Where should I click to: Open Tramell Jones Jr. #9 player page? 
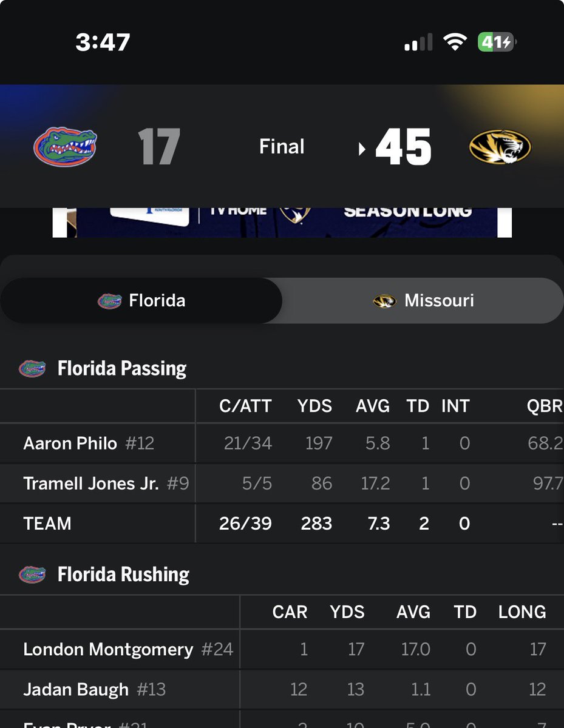click(x=106, y=484)
